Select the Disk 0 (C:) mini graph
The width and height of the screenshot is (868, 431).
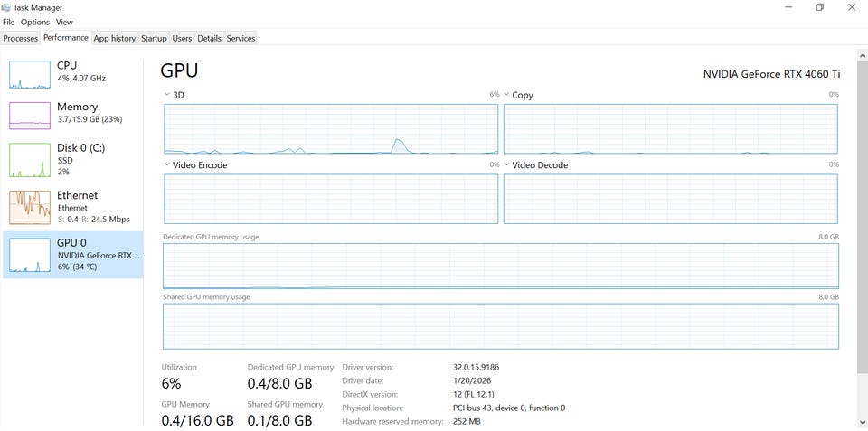[x=29, y=160]
